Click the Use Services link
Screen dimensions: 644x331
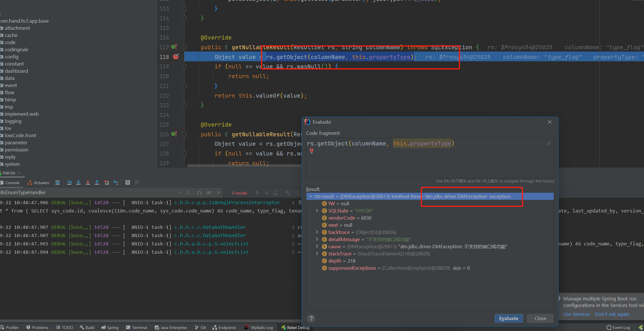[x=576, y=314]
